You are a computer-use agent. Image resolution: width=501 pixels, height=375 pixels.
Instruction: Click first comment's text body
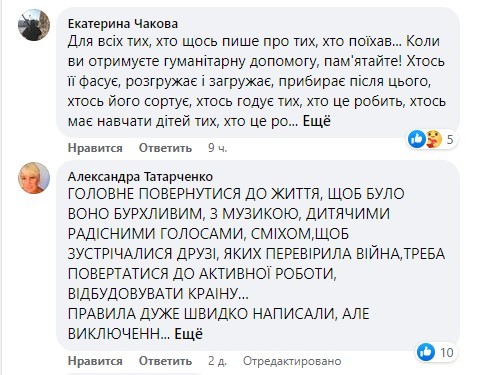pyautogui.click(x=257, y=81)
